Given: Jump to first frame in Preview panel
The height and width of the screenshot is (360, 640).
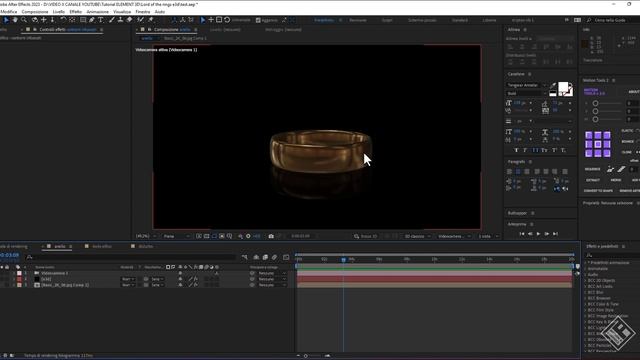Looking at the screenshot, I should coord(522,234).
